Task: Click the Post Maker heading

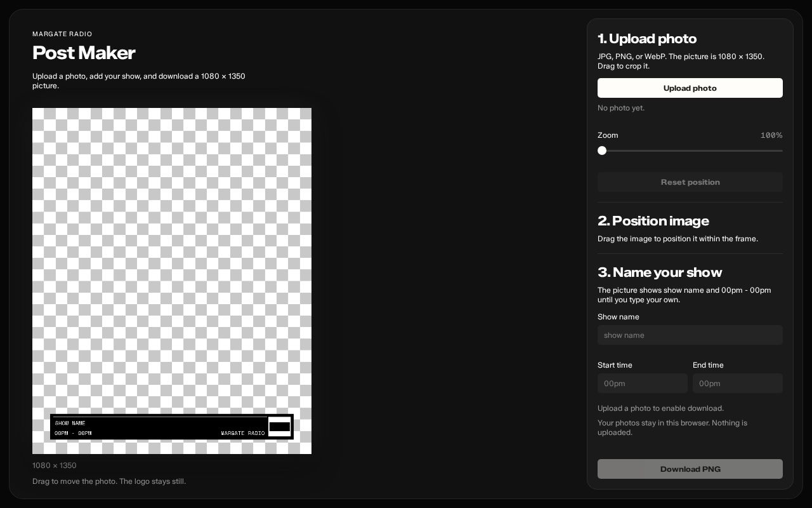Action: coord(84,53)
